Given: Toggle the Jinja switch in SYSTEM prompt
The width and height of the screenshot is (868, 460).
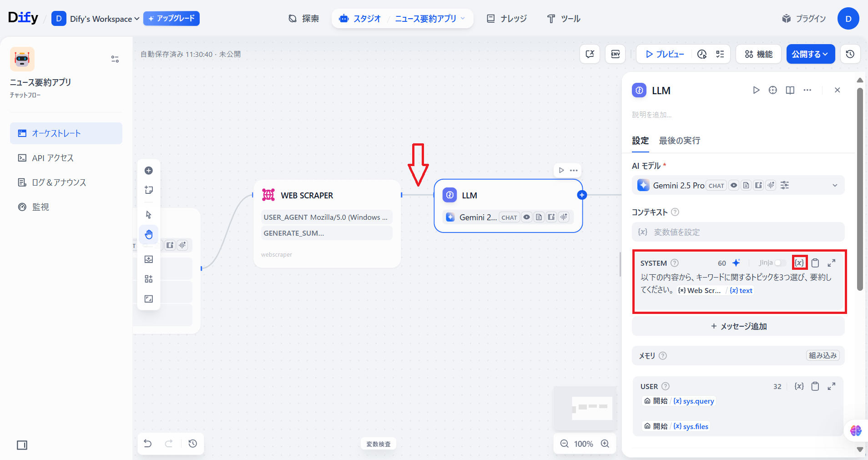Looking at the screenshot, I should pyautogui.click(x=780, y=263).
